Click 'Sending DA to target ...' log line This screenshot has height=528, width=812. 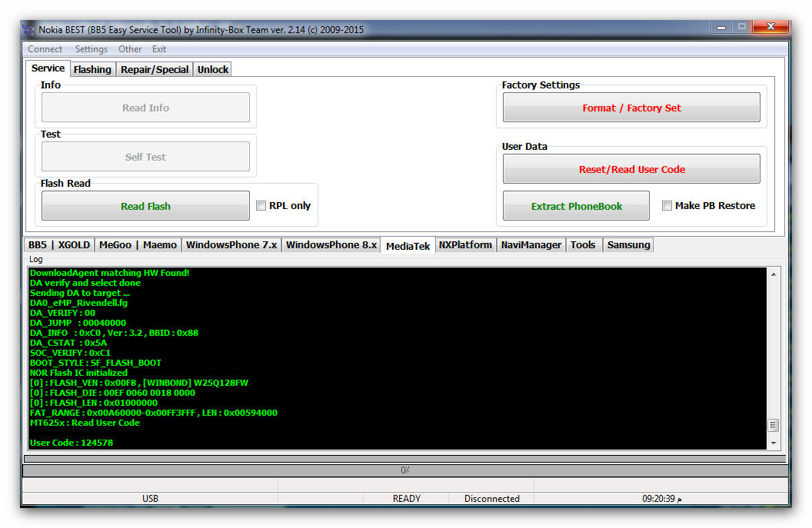(x=80, y=293)
